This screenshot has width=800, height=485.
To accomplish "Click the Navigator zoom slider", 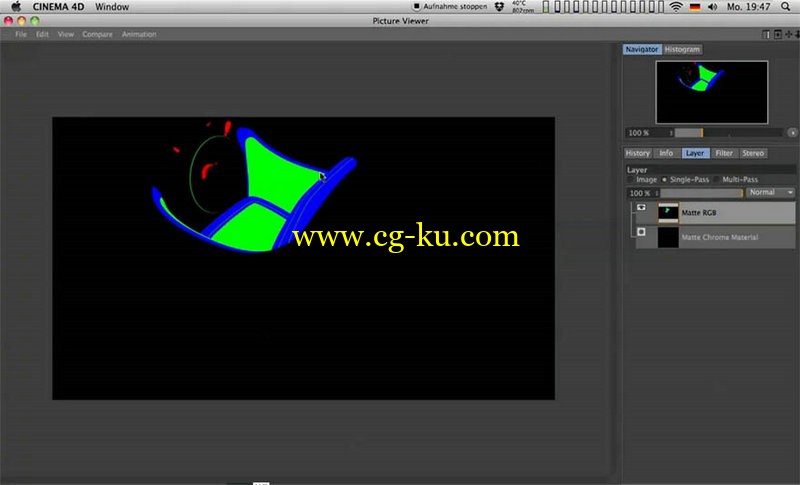I will [x=728, y=133].
